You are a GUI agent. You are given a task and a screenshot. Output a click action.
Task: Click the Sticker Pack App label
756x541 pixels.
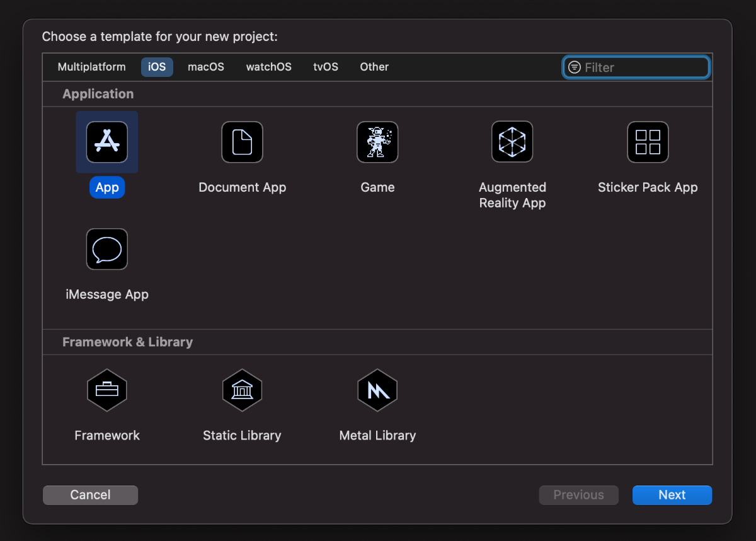coord(648,187)
